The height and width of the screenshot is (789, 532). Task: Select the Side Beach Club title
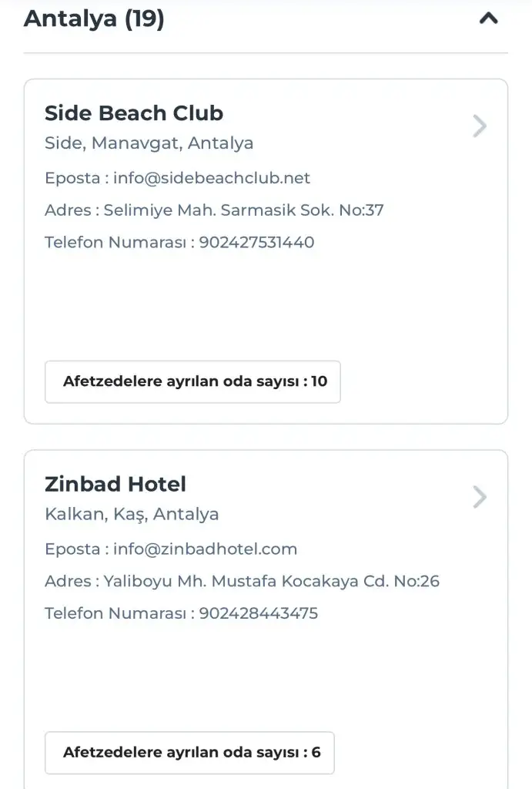coord(134,113)
